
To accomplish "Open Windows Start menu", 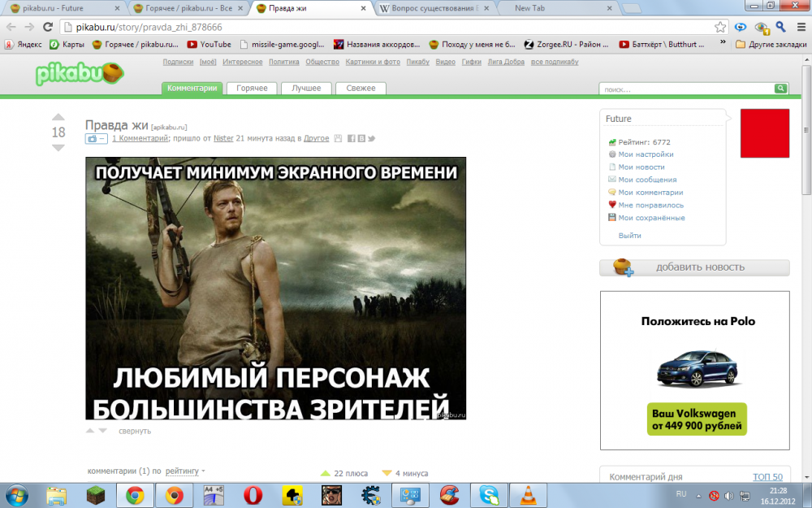I will (x=17, y=496).
